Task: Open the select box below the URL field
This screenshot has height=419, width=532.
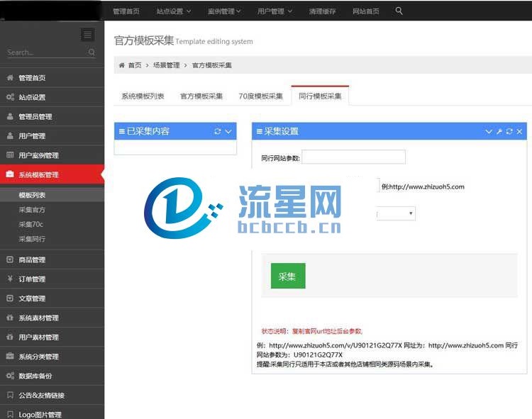Action: pos(397,213)
